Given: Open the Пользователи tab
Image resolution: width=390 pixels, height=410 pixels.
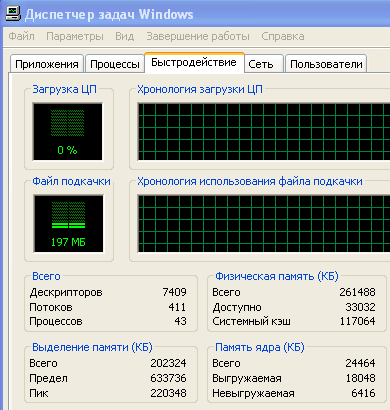Looking at the screenshot, I should (326, 64).
